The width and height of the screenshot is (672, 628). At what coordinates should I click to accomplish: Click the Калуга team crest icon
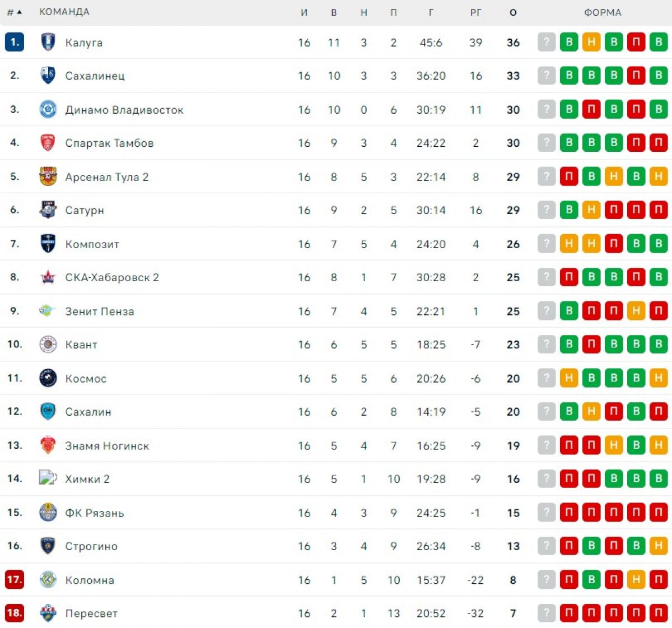[48, 42]
